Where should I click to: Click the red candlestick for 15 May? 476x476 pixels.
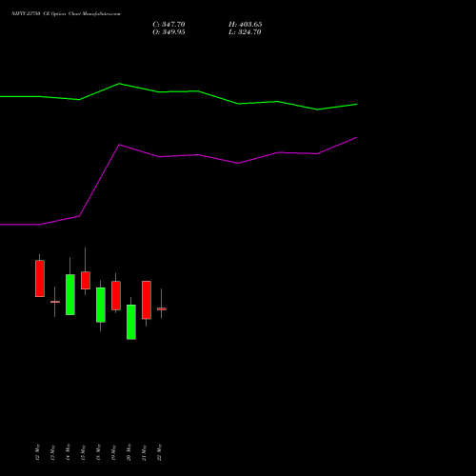coord(86,280)
